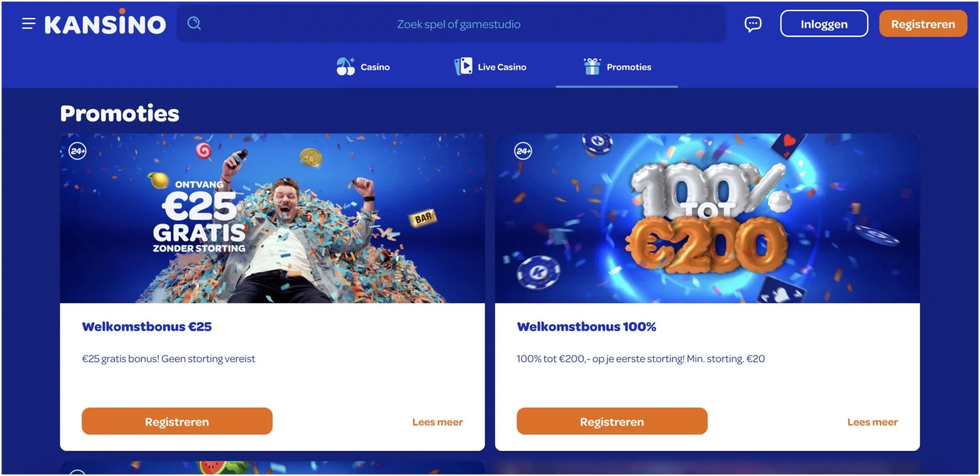Viewport: 980px width, 476px height.
Task: Register under Welkomstbonus 100% card
Action: [612, 421]
